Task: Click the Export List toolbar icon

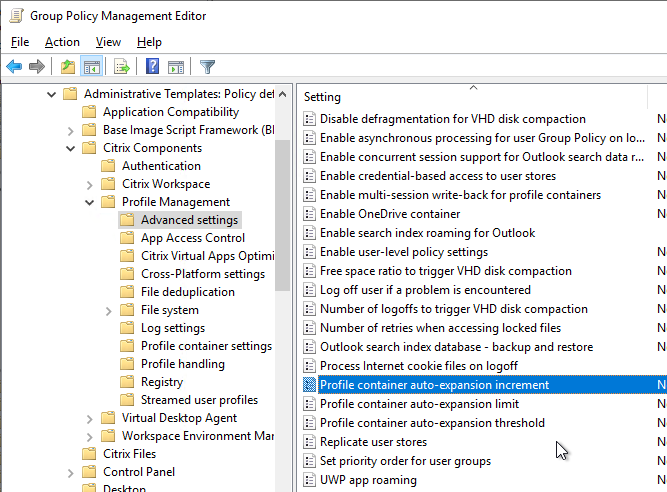Action: (x=122, y=67)
